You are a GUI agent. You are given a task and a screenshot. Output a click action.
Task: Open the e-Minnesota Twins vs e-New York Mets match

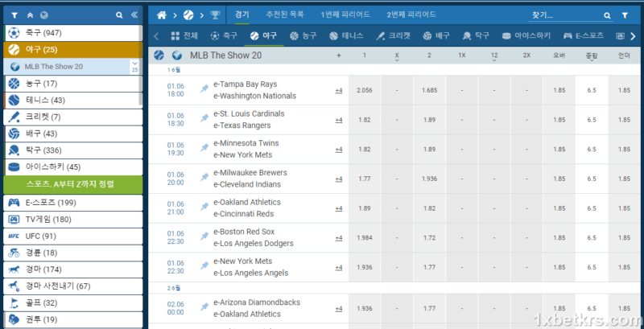246,149
